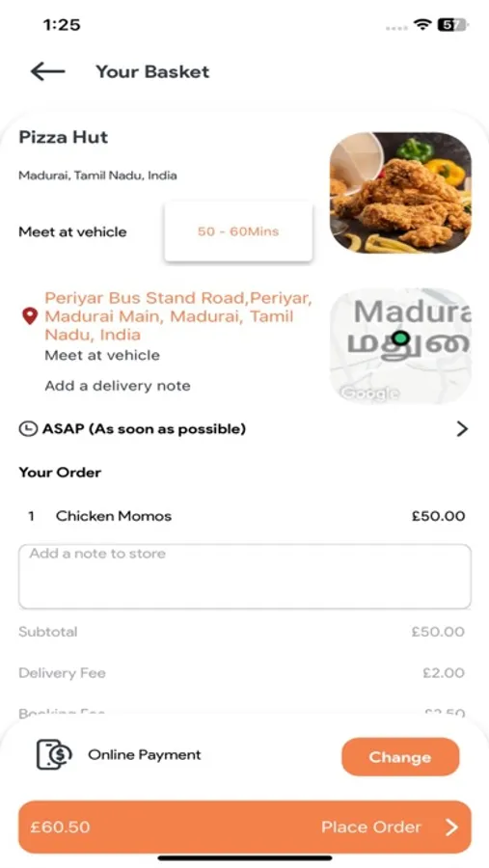
Task: Expand ASAP delivery time chevron
Action: click(462, 429)
